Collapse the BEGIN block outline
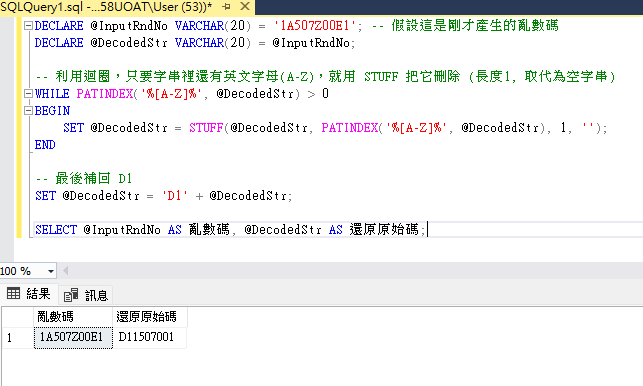643x386 pixels. click(x=28, y=110)
